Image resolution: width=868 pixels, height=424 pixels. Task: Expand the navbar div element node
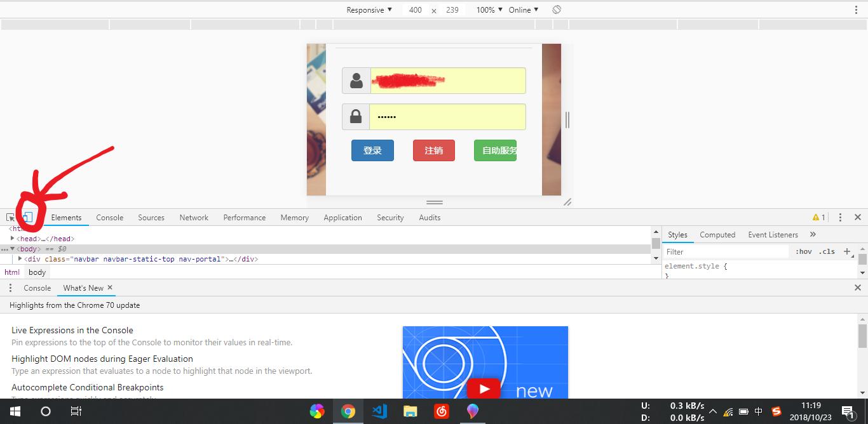(20, 259)
